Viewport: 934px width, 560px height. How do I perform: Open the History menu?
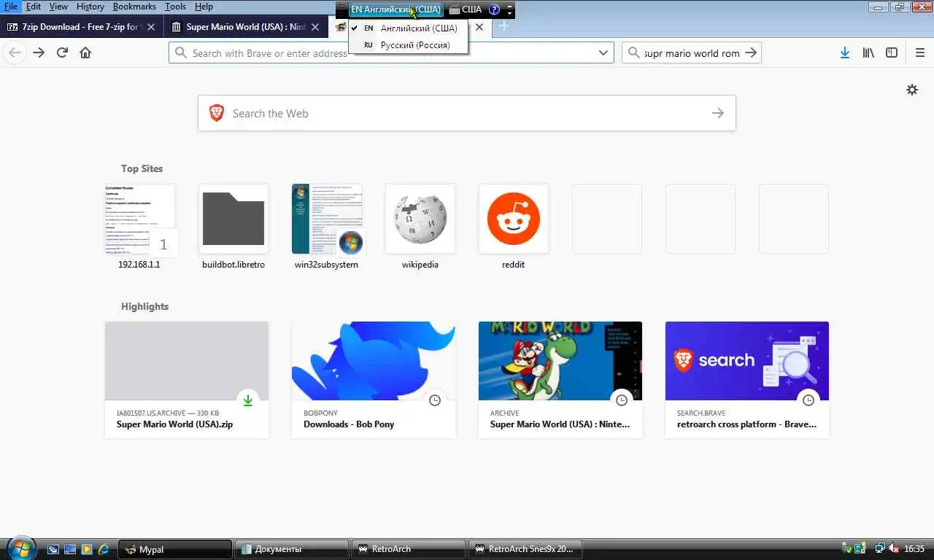tap(90, 7)
